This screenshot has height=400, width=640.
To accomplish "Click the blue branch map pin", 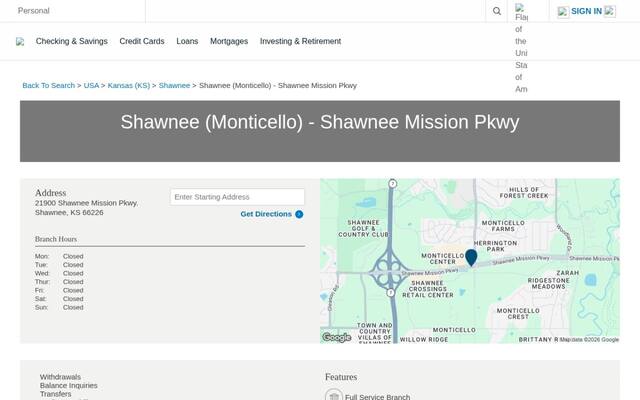I will [x=471, y=258].
